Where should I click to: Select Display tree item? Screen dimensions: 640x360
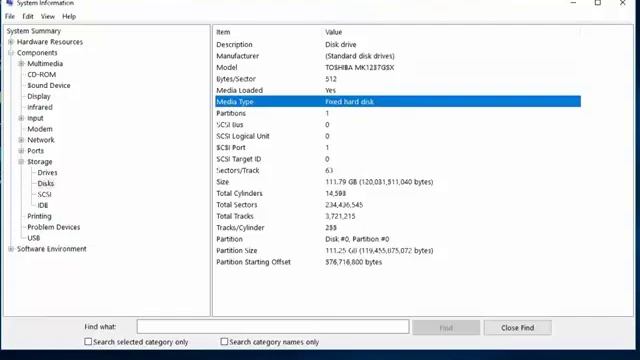point(39,96)
